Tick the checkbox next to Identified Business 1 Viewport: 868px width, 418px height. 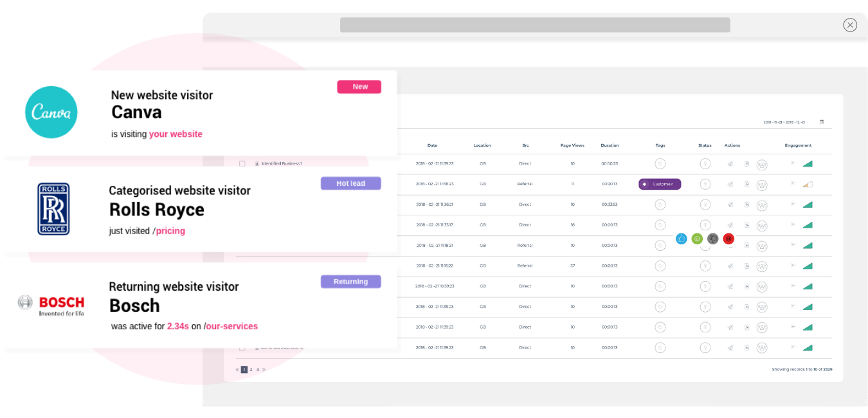tap(242, 163)
